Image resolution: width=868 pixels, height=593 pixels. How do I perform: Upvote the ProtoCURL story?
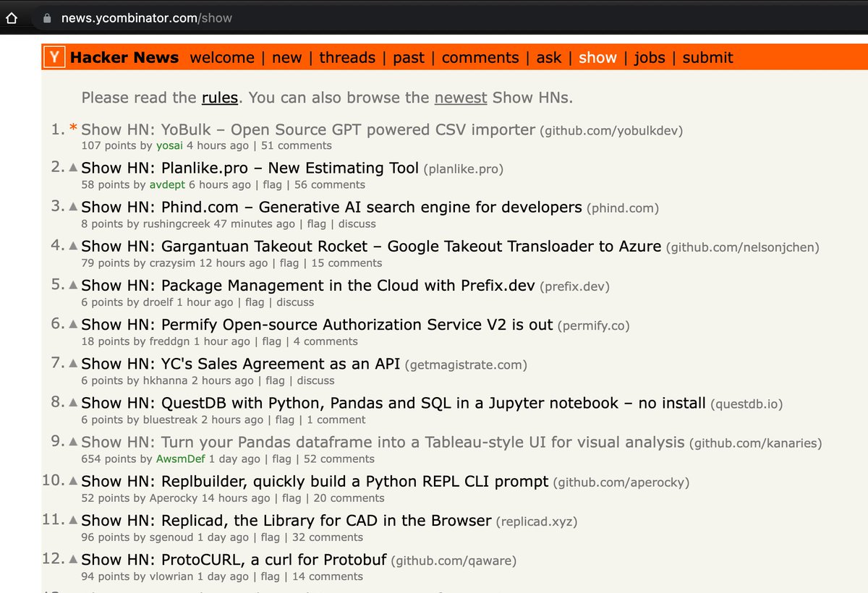73,559
